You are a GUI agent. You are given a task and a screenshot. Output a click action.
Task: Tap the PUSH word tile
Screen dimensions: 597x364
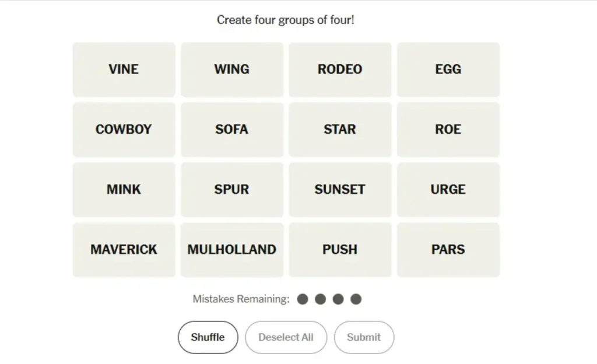pyautogui.click(x=340, y=249)
